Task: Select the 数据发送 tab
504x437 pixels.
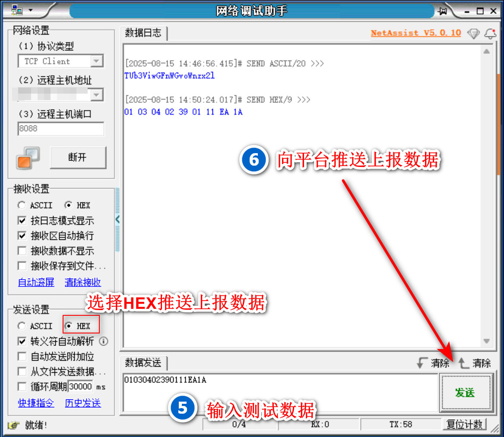Action: (x=143, y=363)
